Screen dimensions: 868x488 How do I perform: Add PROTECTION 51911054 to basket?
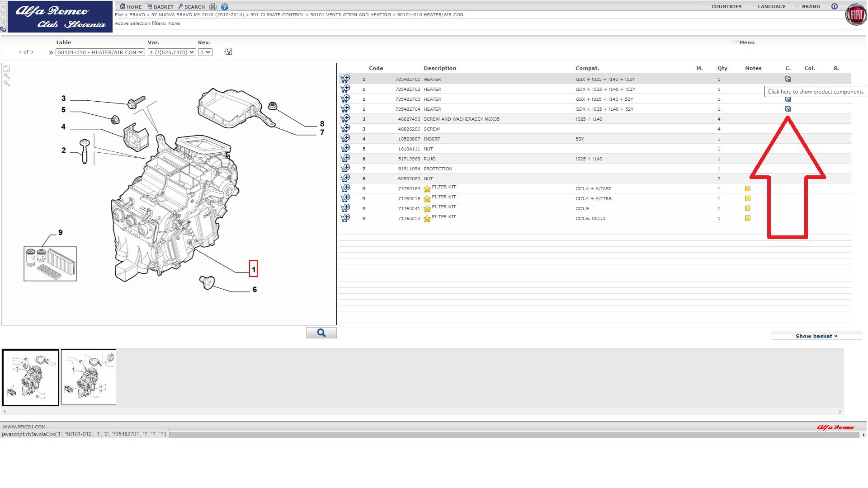click(345, 168)
